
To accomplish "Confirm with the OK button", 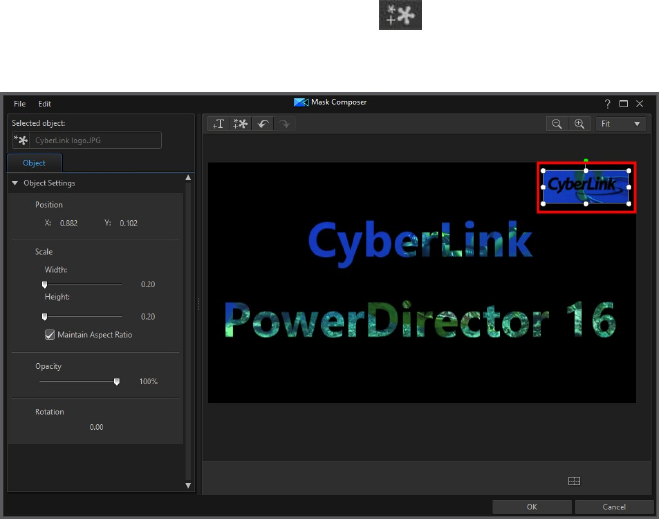I will coord(532,507).
